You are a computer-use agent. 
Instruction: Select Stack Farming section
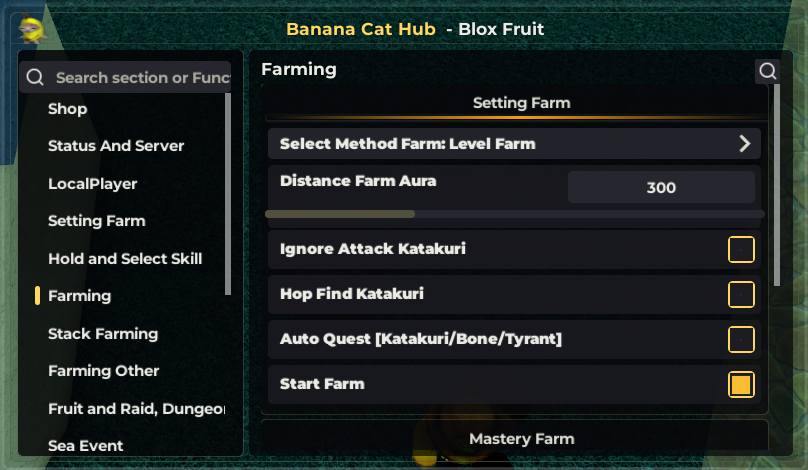[x=103, y=334]
